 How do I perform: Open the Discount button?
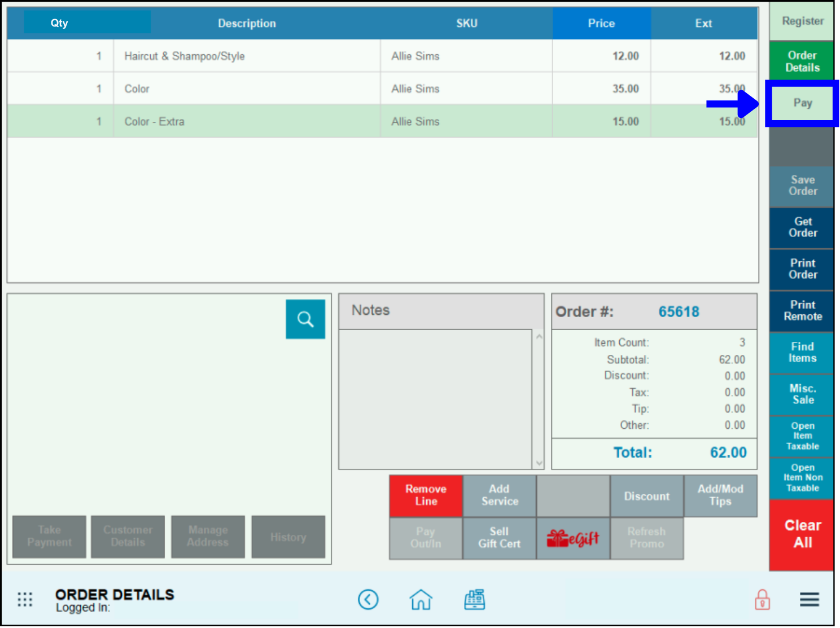[646, 496]
